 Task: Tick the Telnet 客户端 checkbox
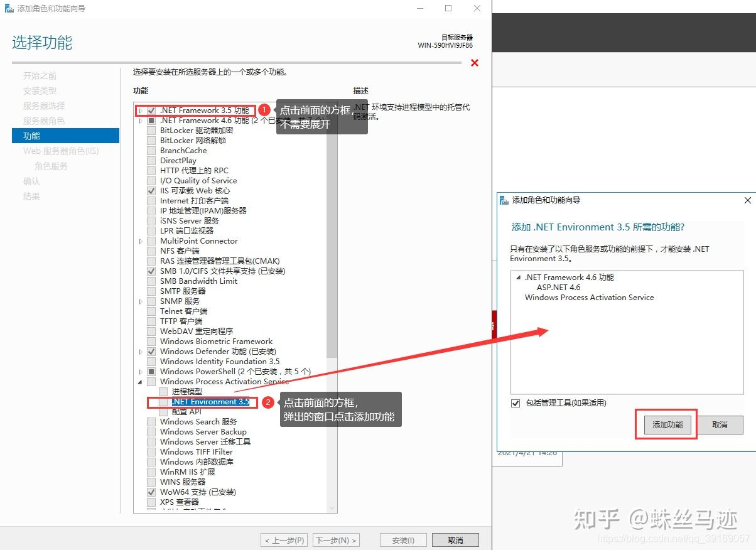click(151, 311)
